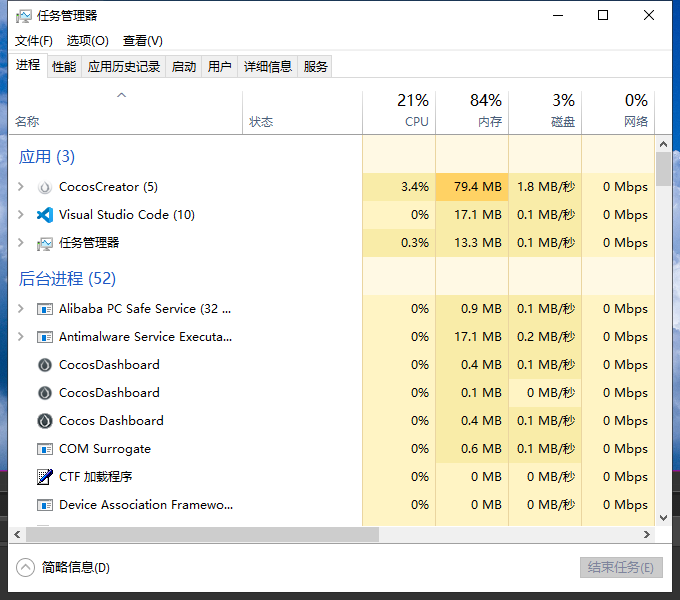Click the 任务管理器 process row icon

44,243
